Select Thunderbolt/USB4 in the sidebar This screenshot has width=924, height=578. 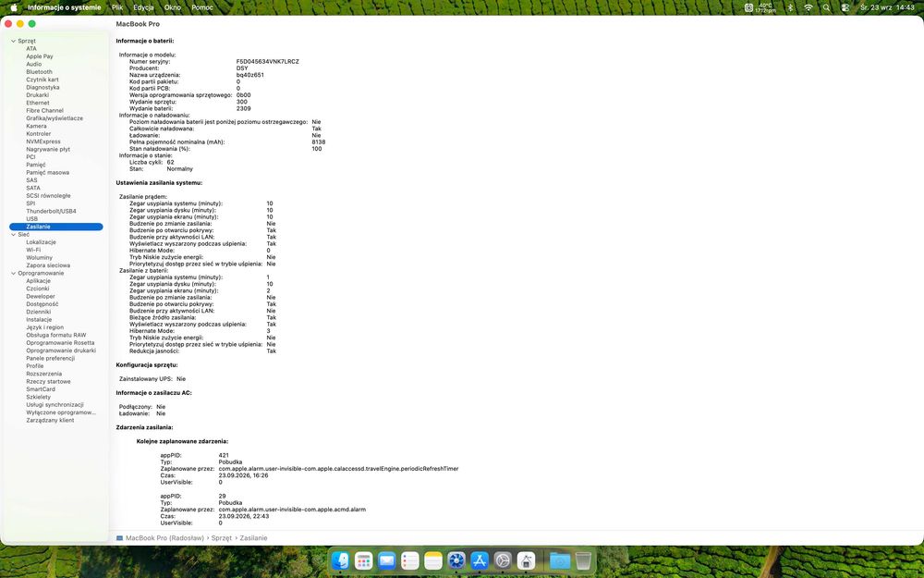pyautogui.click(x=51, y=211)
